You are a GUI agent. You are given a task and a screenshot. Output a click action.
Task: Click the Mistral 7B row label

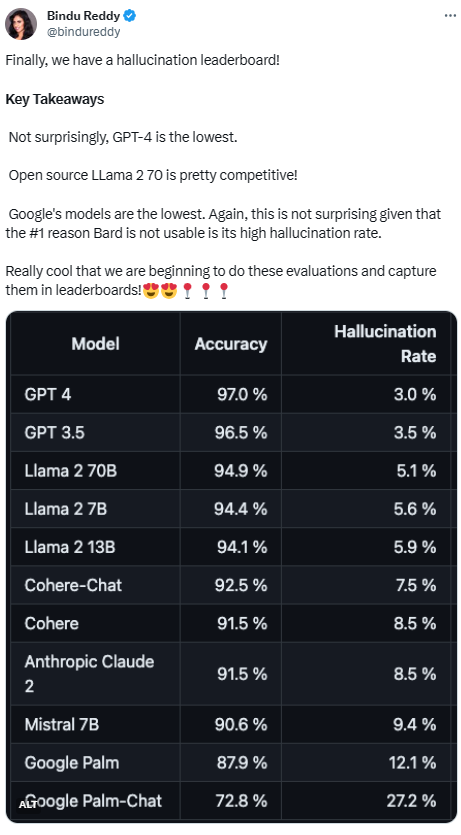pyautogui.click(x=62, y=724)
